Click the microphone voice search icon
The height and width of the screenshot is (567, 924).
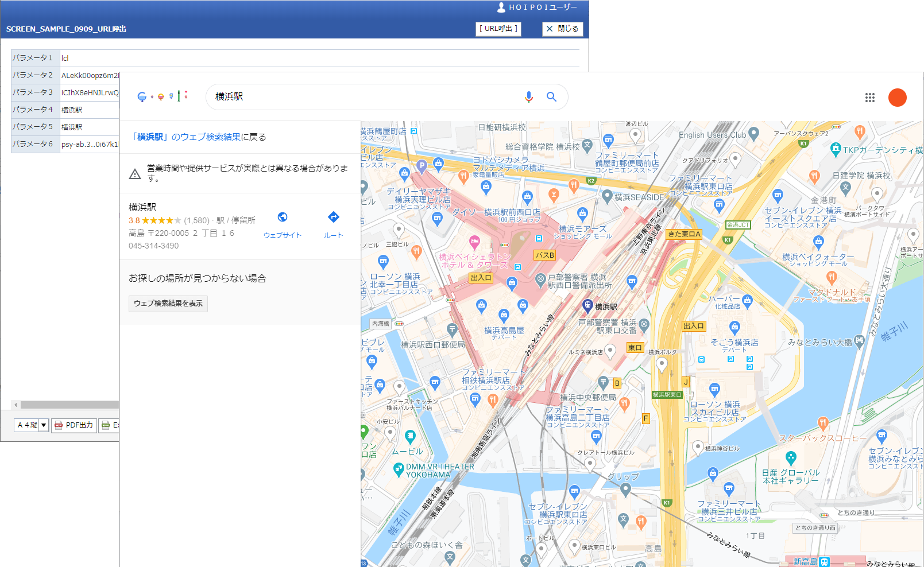pos(529,97)
